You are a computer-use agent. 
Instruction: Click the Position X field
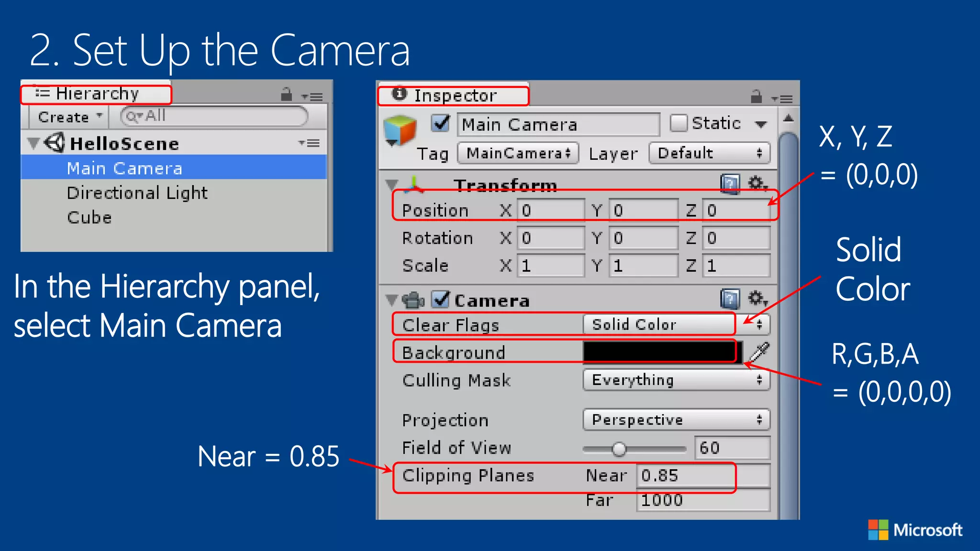(551, 210)
